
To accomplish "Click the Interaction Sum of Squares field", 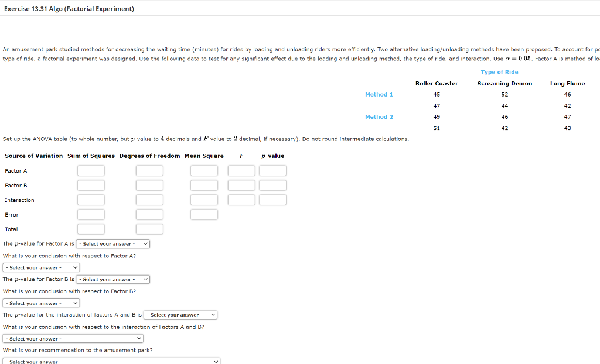I will (91, 200).
